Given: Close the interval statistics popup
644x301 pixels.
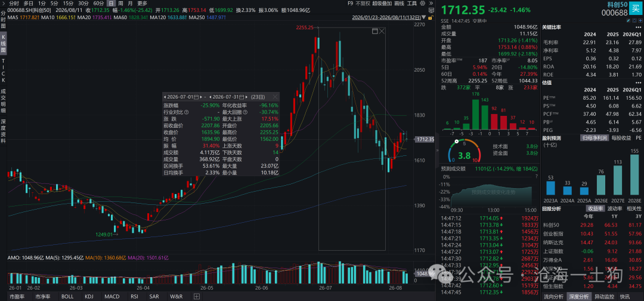Looking at the screenshot, I should (275, 97).
